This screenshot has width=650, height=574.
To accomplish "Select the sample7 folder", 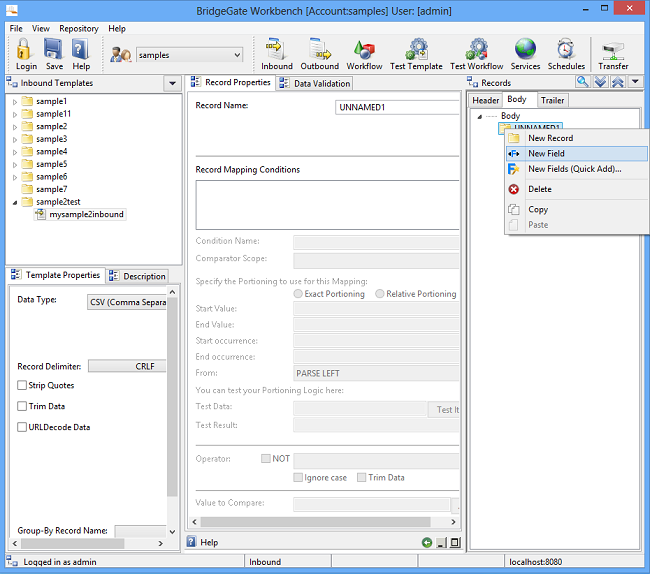I will point(44,189).
